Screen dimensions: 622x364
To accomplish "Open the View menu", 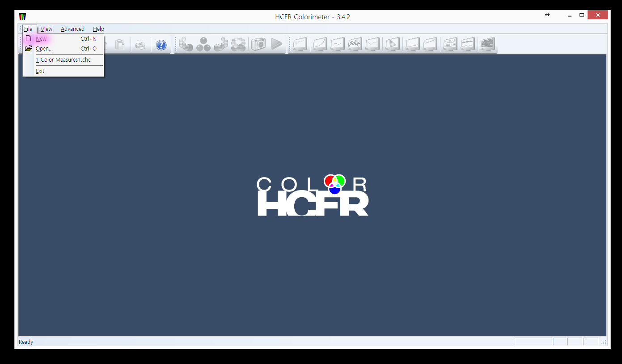I will tap(47, 29).
